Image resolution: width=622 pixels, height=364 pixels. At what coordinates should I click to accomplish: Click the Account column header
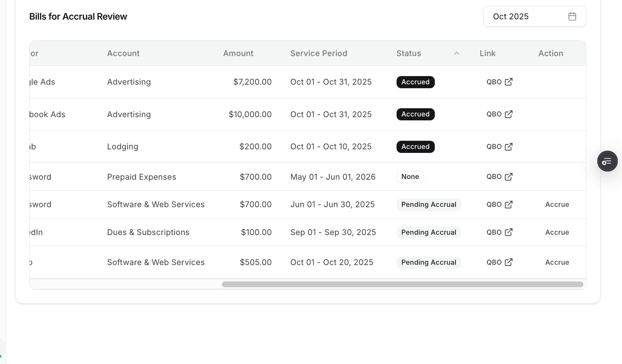click(x=123, y=53)
